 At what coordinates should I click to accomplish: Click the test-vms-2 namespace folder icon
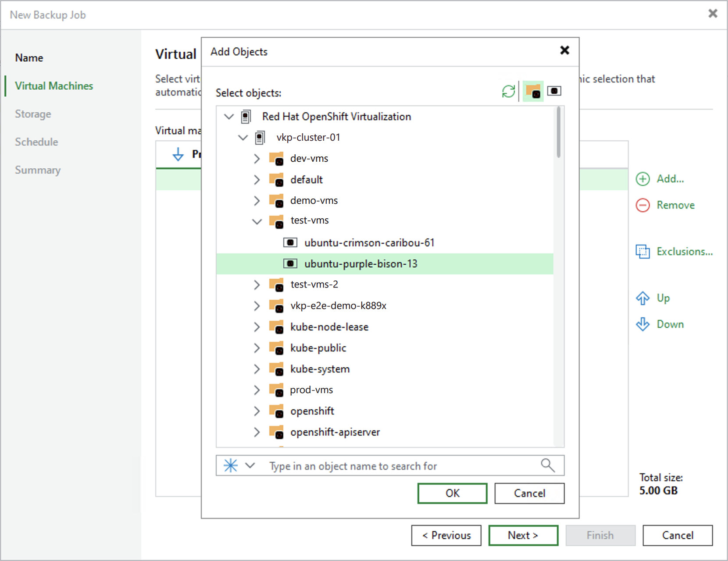coord(276,285)
